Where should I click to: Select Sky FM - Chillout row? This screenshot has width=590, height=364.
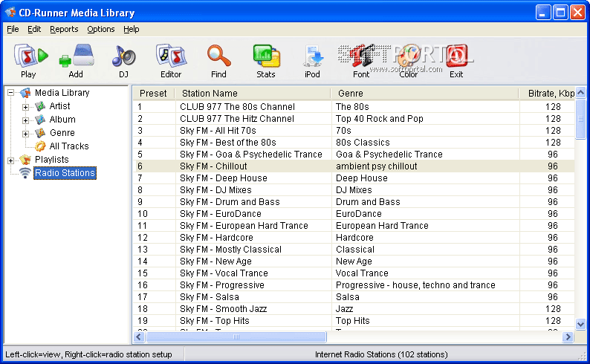[x=353, y=166]
